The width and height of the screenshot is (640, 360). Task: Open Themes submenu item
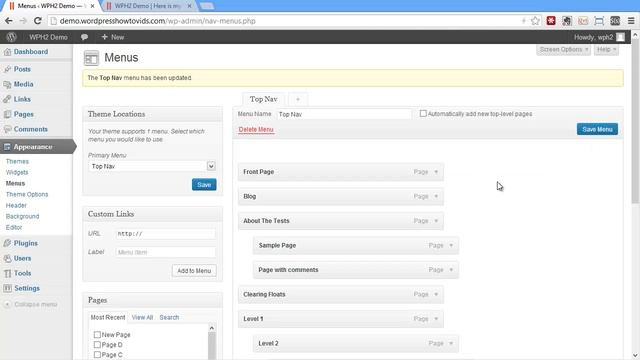click(17, 161)
